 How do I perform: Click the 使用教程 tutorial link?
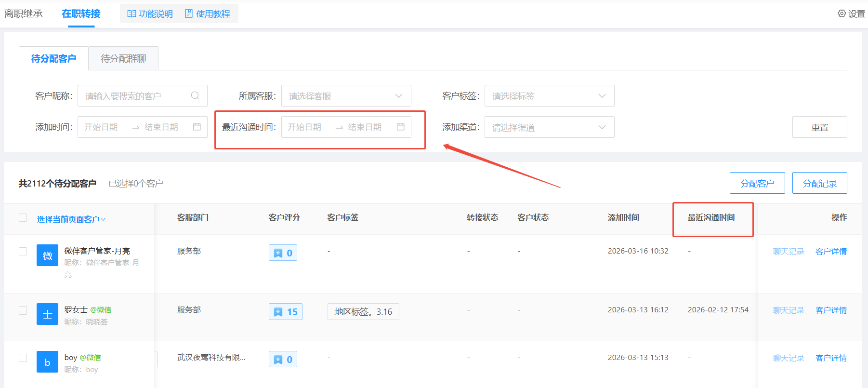click(x=208, y=13)
